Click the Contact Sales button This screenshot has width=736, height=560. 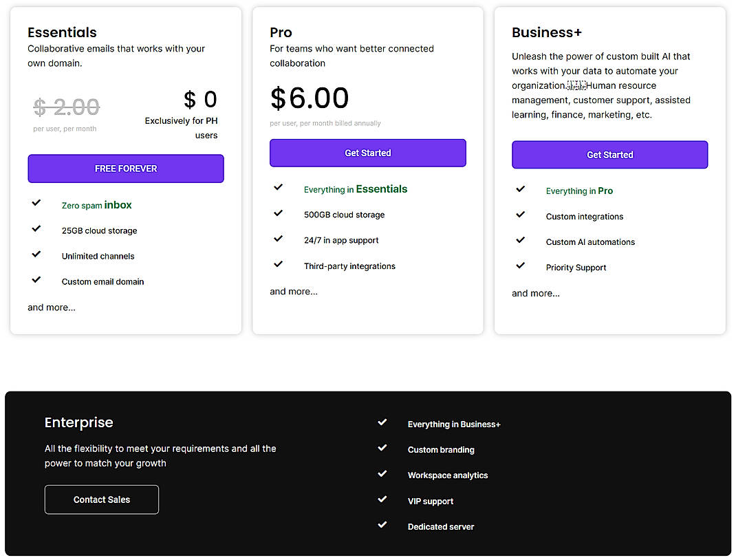click(x=101, y=499)
